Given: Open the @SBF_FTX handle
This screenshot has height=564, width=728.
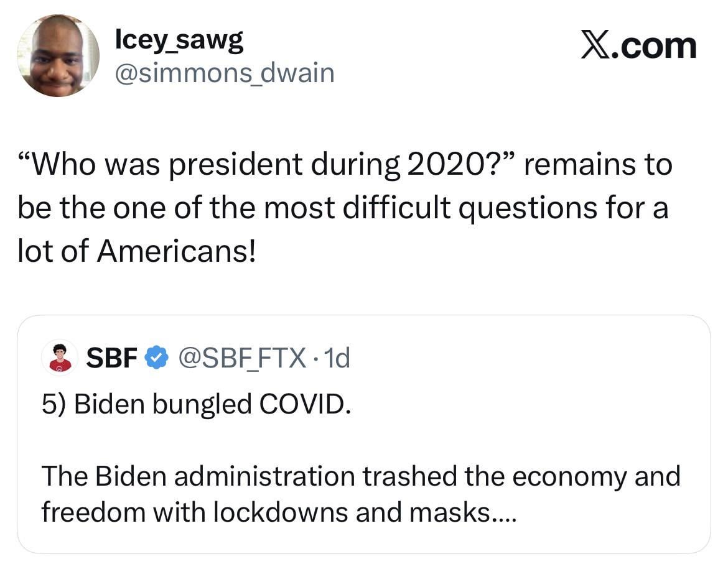Looking at the screenshot, I should pos(242,358).
